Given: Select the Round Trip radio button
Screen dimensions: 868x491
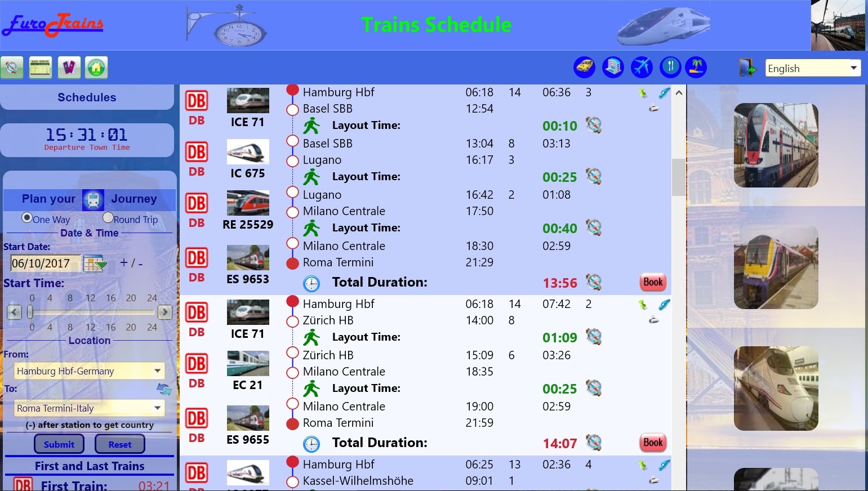Looking at the screenshot, I should pyautogui.click(x=108, y=217).
